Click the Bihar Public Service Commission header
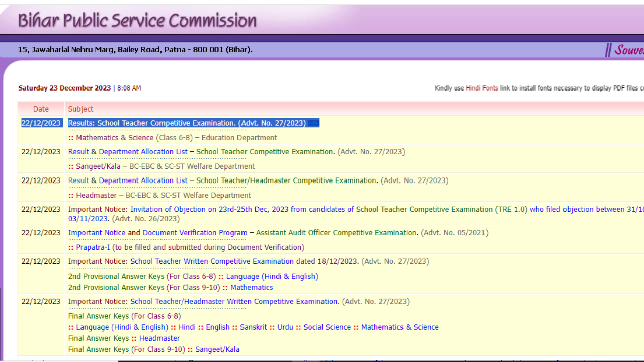The height and width of the screenshot is (362, 644). coord(137,20)
